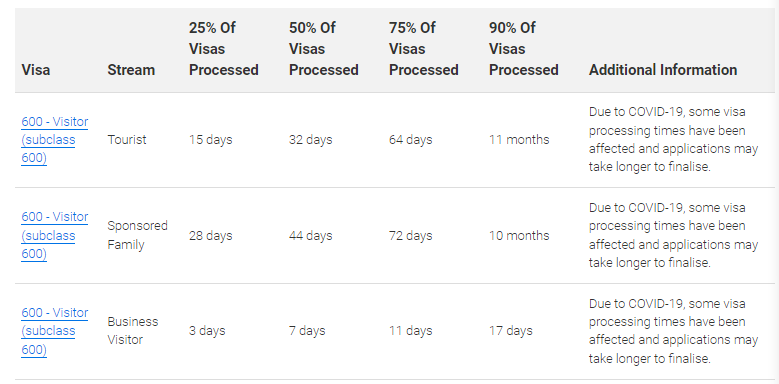The height and width of the screenshot is (384, 779).
Task: Click the 25% Of Visas Processed header
Action: [224, 49]
